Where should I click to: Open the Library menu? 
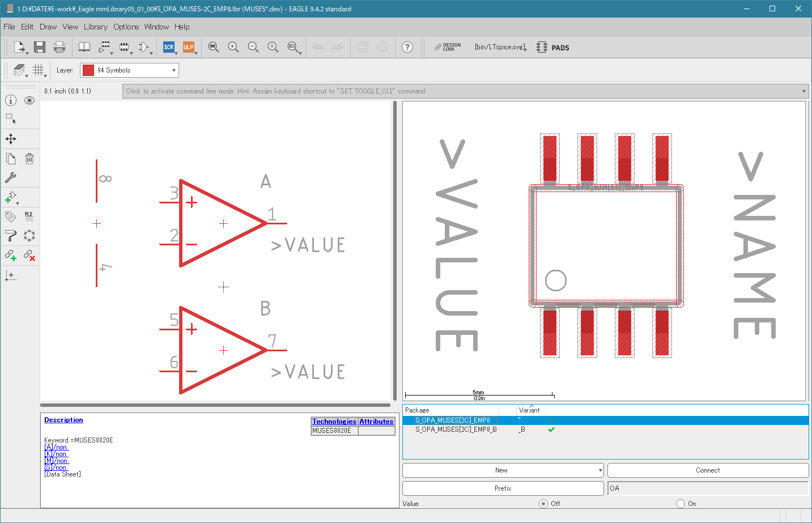click(96, 27)
